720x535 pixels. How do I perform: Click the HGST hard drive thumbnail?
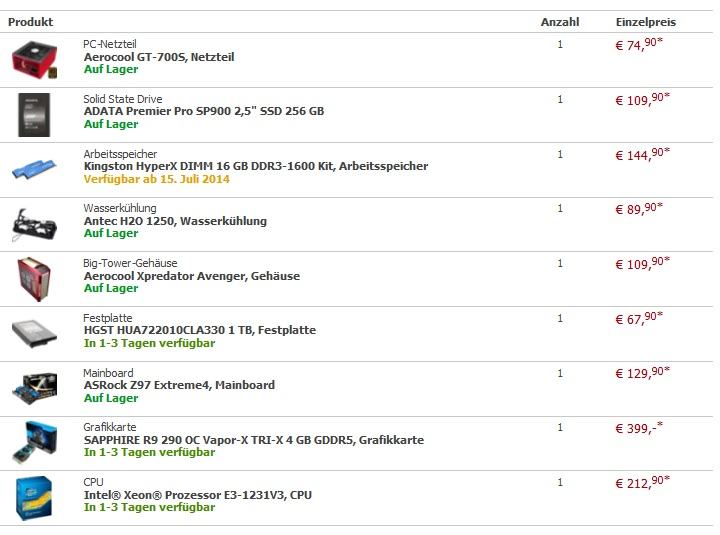pos(35,332)
